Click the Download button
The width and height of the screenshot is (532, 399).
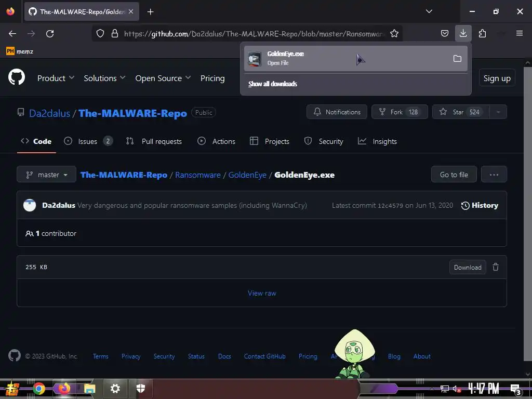coord(468,268)
